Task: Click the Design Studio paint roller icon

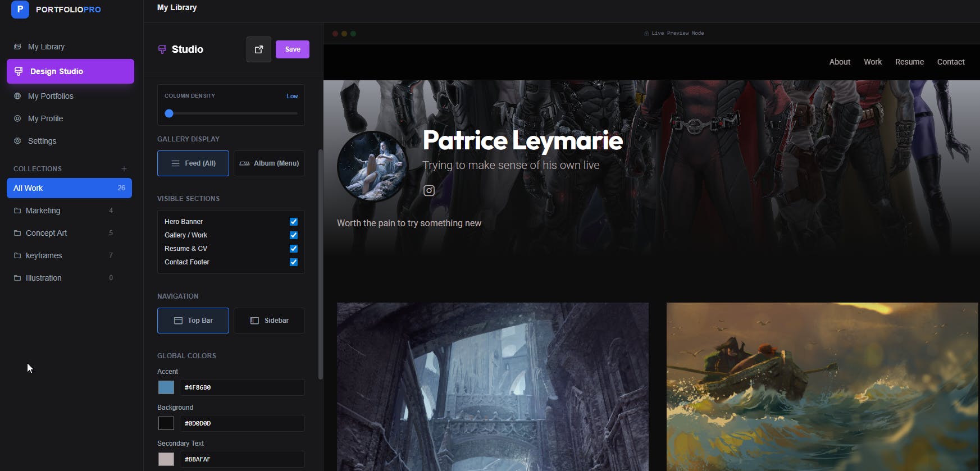Action: 19,71
